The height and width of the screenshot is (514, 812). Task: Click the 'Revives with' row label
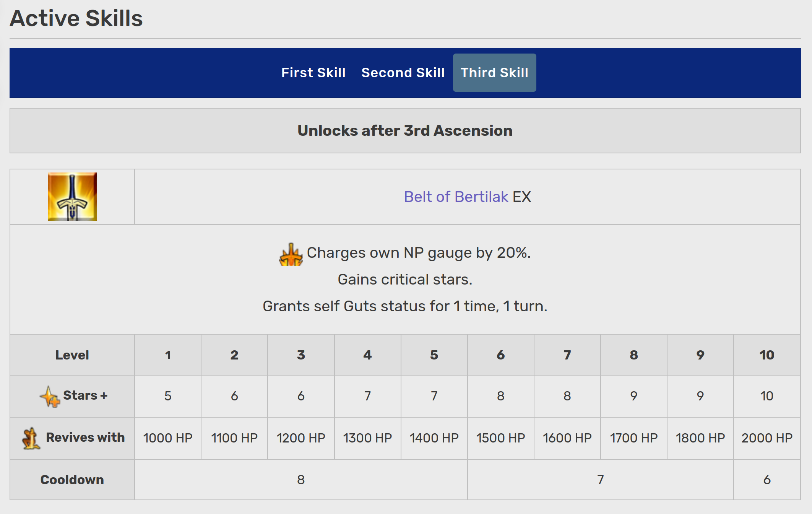[85, 438]
